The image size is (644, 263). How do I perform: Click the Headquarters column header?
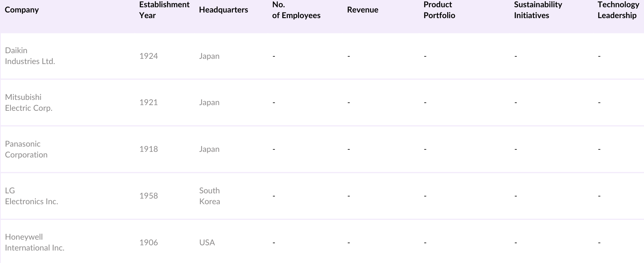coord(223,10)
